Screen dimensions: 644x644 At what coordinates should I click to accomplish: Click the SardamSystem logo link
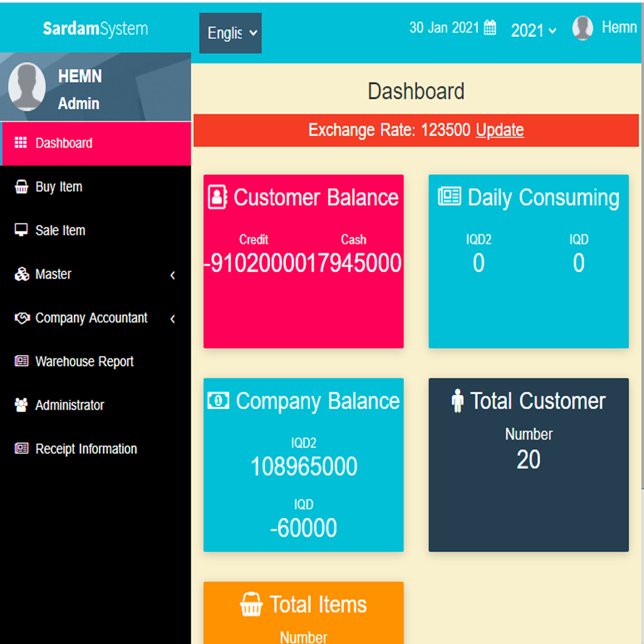(x=95, y=29)
